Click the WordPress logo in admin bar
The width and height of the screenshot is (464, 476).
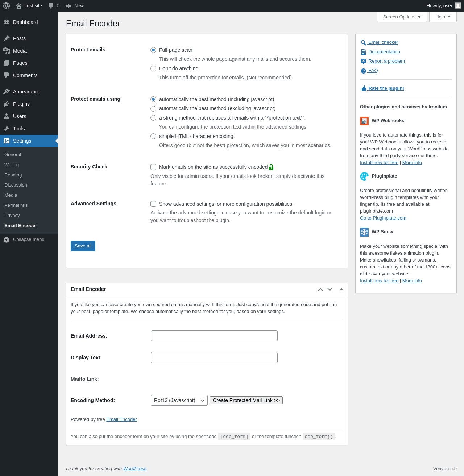pos(6,6)
